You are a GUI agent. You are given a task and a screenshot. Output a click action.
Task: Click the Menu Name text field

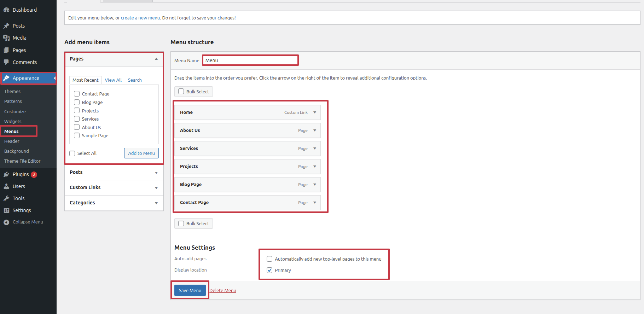click(250, 60)
